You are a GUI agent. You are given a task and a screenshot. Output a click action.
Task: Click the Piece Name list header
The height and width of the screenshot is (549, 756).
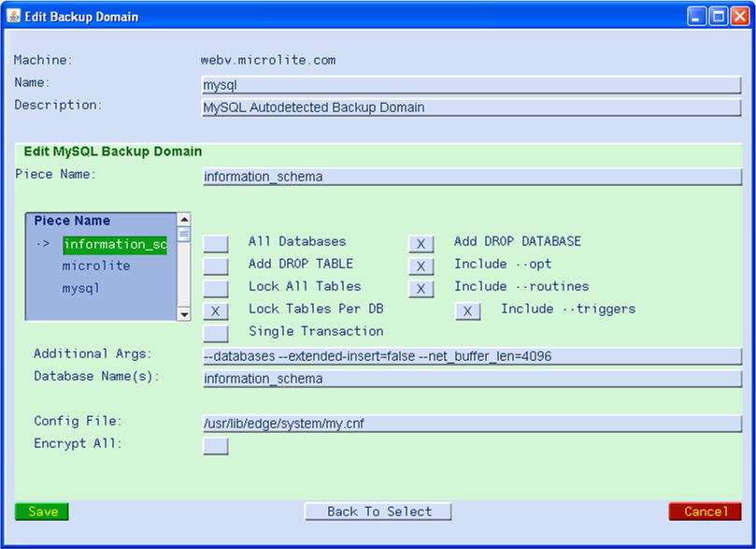(x=72, y=221)
